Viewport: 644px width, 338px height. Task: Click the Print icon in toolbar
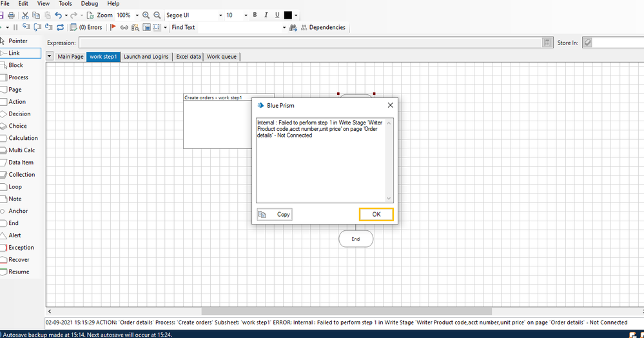tap(11, 15)
